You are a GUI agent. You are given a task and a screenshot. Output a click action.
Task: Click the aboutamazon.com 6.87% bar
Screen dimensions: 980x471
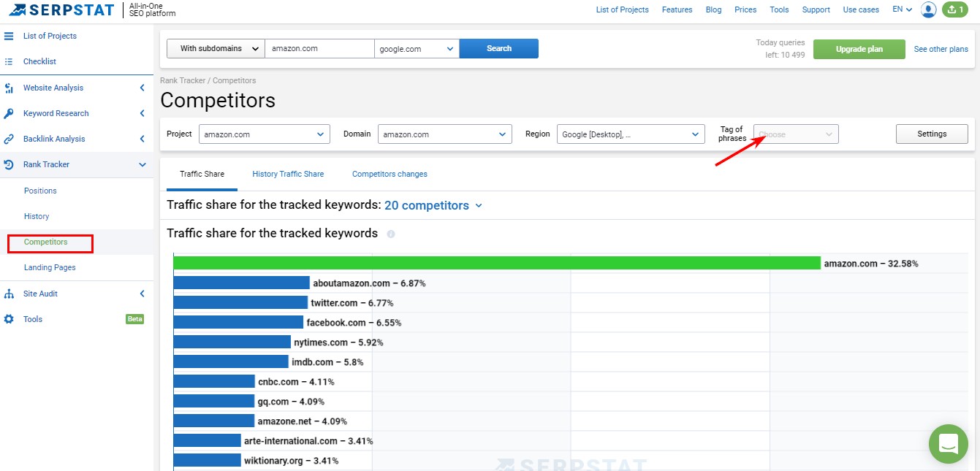pos(242,283)
